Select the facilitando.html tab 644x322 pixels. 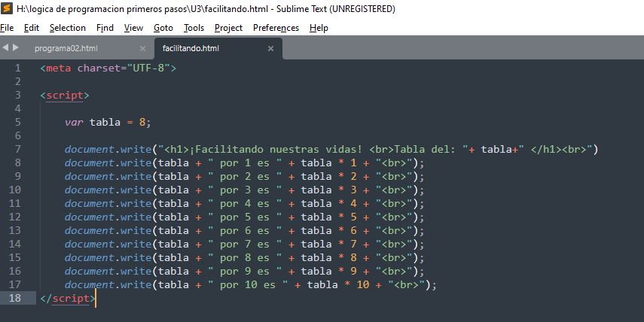pyautogui.click(x=191, y=48)
